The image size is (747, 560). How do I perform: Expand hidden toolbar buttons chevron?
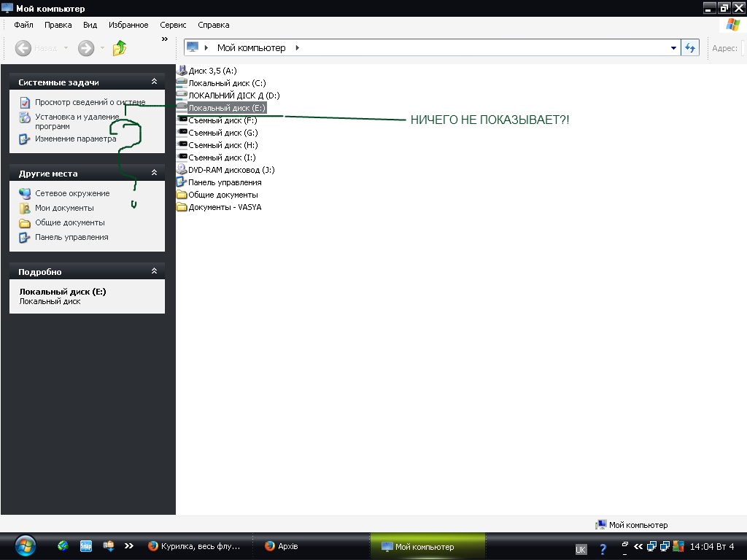click(x=165, y=39)
